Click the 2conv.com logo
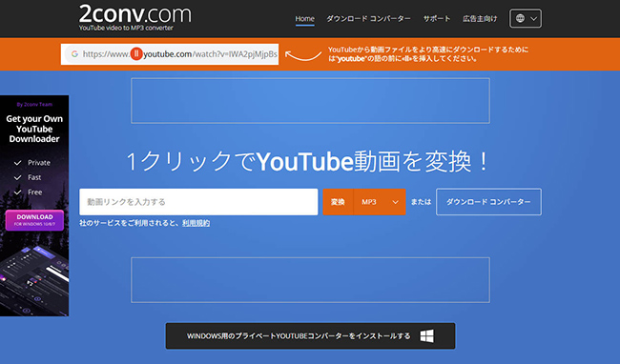Viewport: 620px width, 364px height. coord(134,17)
